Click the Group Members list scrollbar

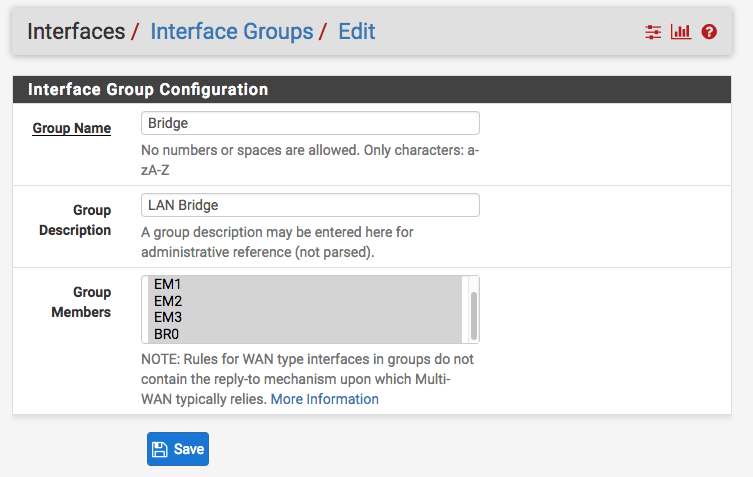coord(473,316)
